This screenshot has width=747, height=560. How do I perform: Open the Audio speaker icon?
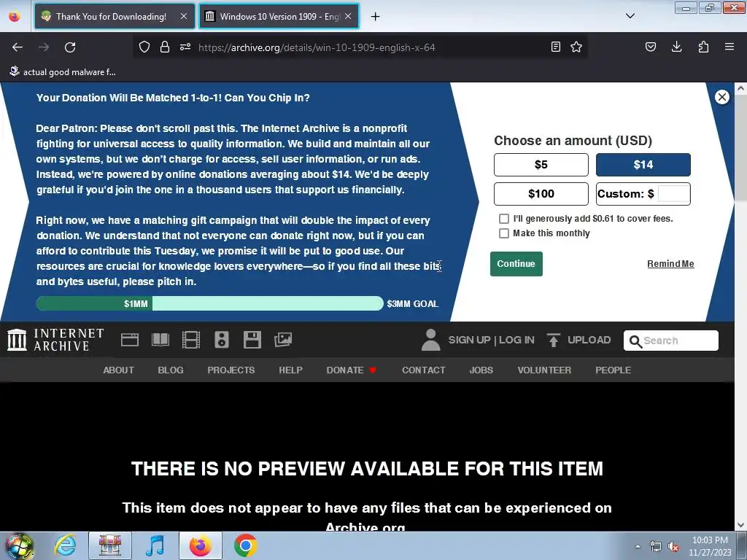(222, 340)
